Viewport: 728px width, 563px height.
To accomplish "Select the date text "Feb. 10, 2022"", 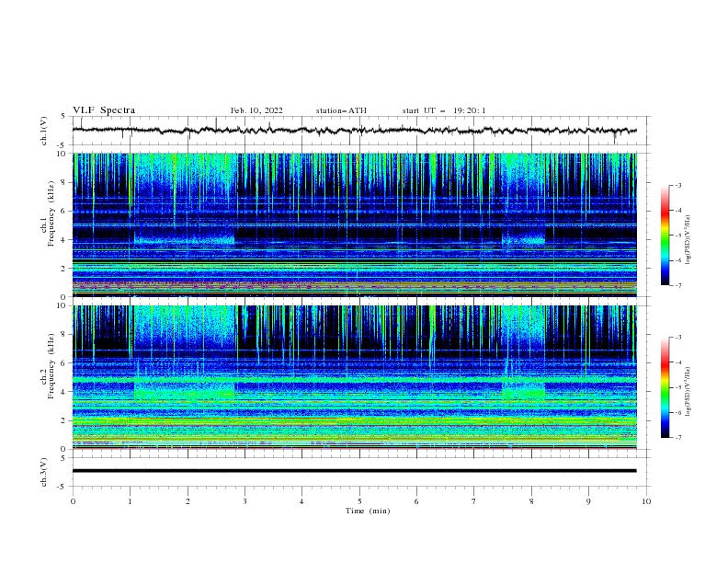I will click(256, 110).
